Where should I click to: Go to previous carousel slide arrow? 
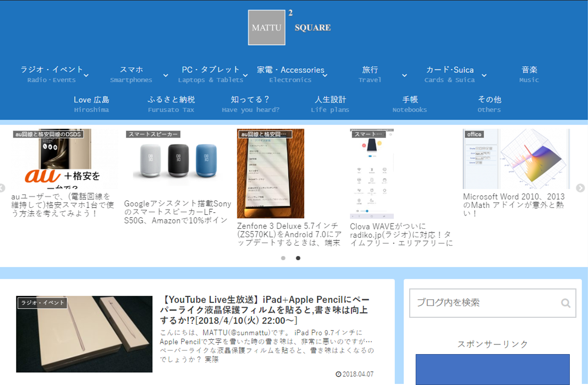pyautogui.click(x=2, y=188)
